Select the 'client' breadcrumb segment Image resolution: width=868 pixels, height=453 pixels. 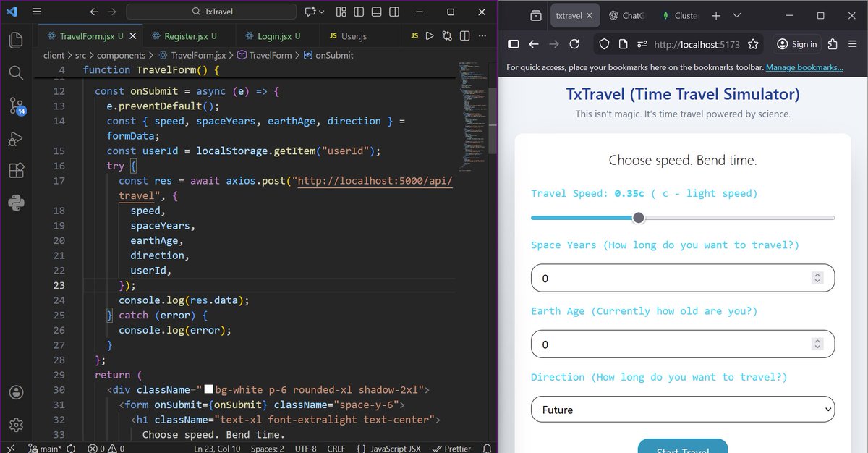[54, 55]
